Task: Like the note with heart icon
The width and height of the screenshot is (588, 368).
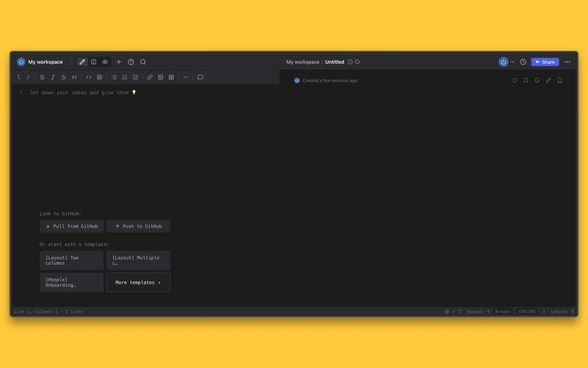Action: pyautogui.click(x=514, y=80)
